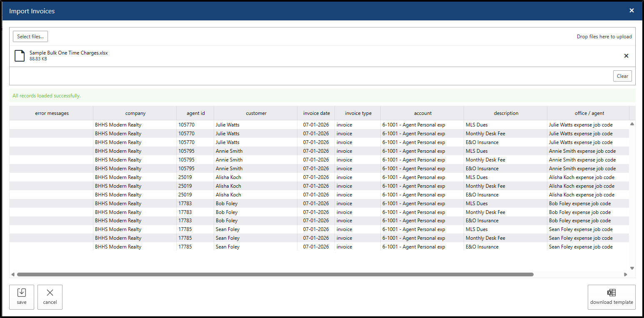
Task: Sort by the company column header
Action: coord(135,113)
